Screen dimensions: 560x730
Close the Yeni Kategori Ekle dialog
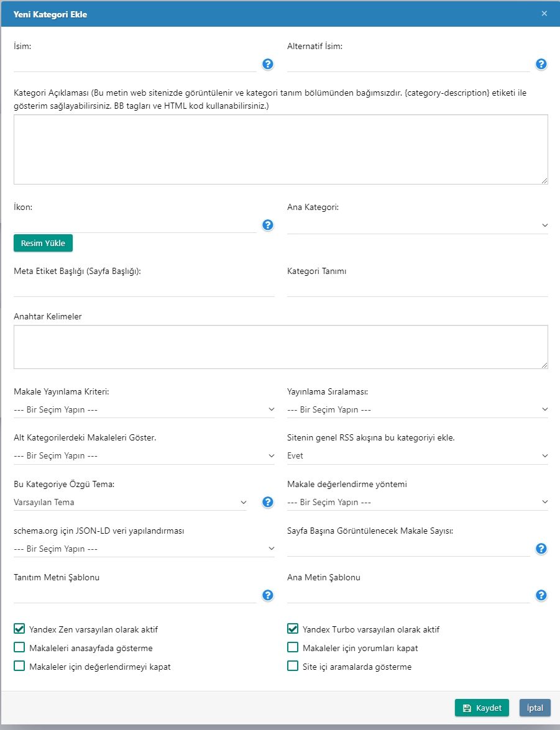[x=544, y=14]
